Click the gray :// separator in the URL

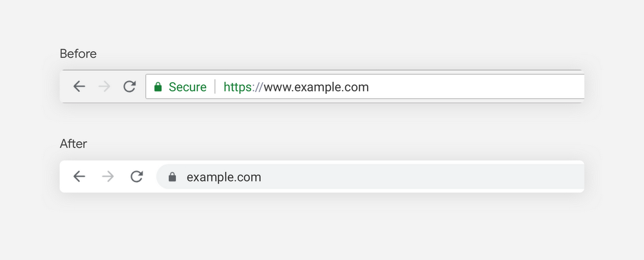(x=258, y=87)
